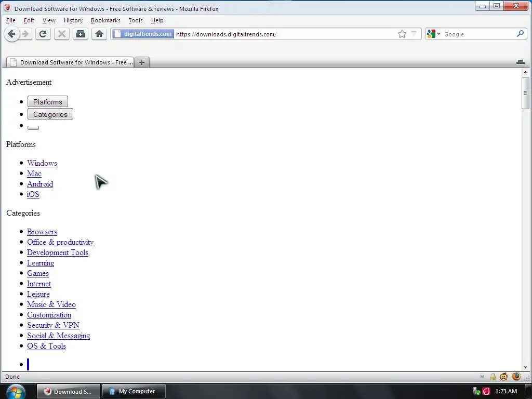Open the address bar history dropdown arrow

pyautogui.click(x=414, y=34)
